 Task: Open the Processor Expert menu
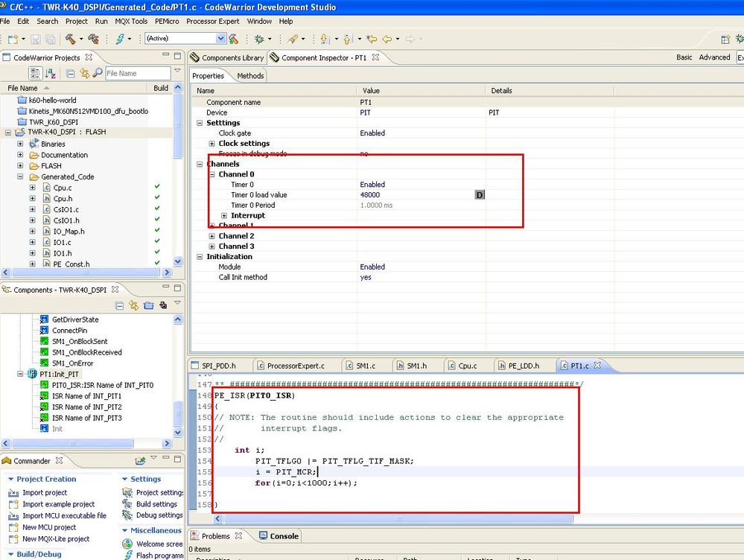pyautogui.click(x=212, y=22)
